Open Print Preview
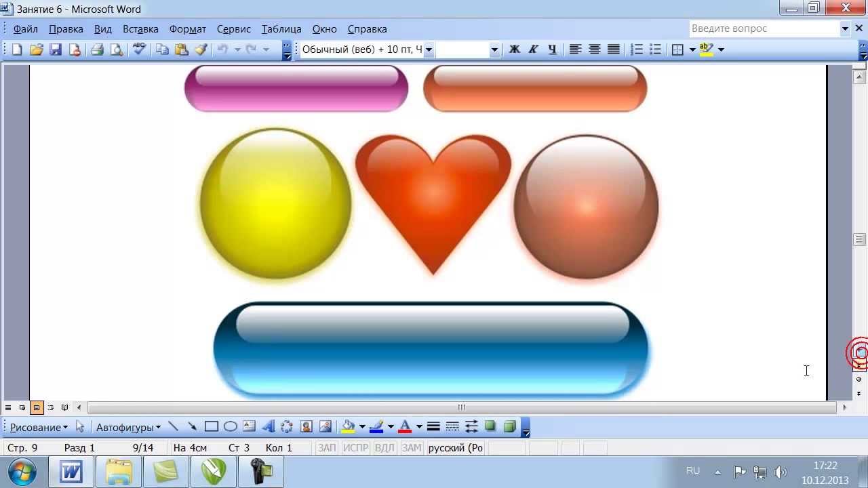This screenshot has width=868, height=488. [117, 49]
